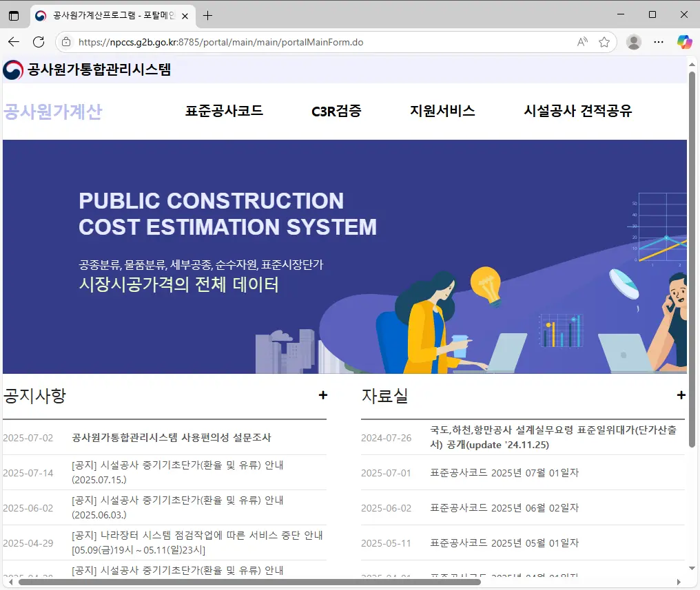The height and width of the screenshot is (590, 700).
Task: Open the browser profile account icon
Action: pos(633,42)
